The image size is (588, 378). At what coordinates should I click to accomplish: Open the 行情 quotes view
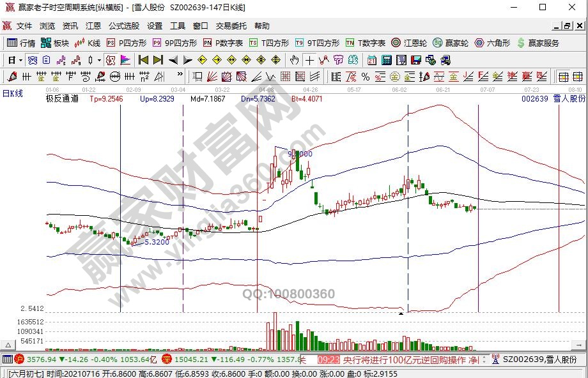[x=21, y=43]
